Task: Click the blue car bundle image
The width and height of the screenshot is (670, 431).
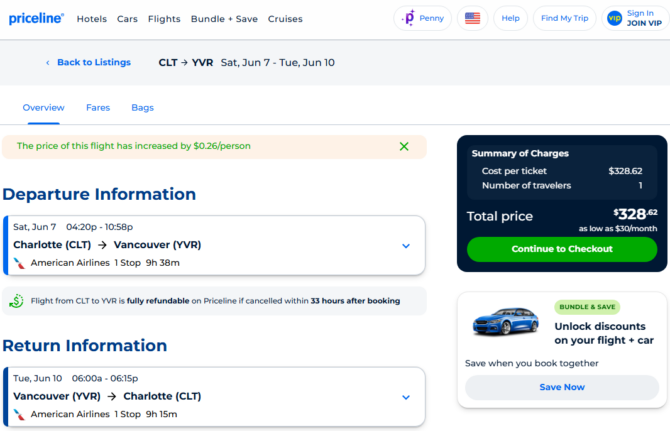Action: (505, 320)
